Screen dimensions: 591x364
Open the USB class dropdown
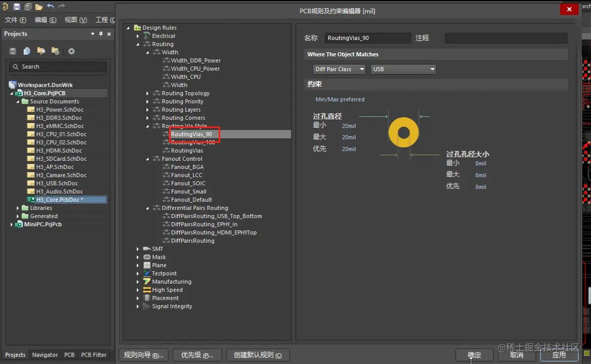click(403, 69)
